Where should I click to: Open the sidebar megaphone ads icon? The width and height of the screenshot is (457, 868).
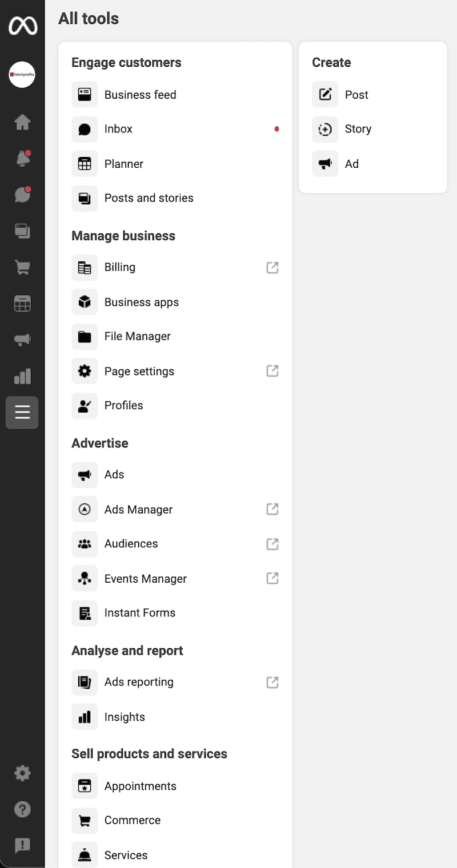click(22, 340)
